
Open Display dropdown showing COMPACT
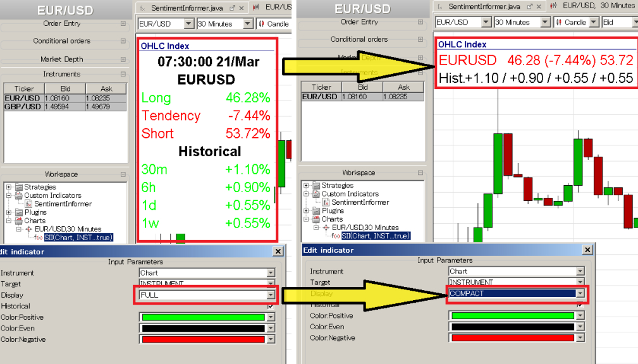580,293
